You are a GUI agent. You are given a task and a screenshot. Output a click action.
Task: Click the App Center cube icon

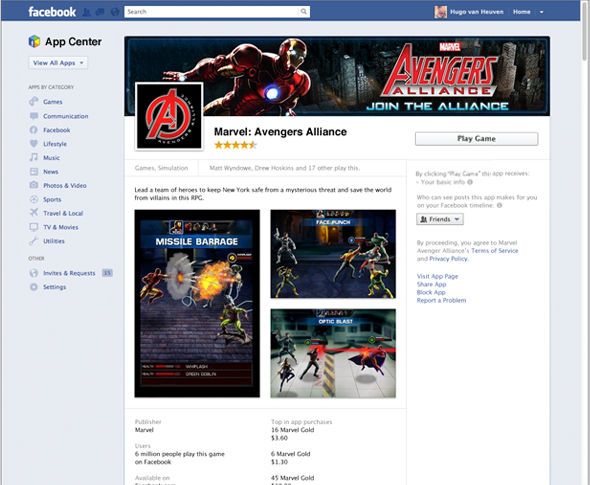(x=34, y=41)
